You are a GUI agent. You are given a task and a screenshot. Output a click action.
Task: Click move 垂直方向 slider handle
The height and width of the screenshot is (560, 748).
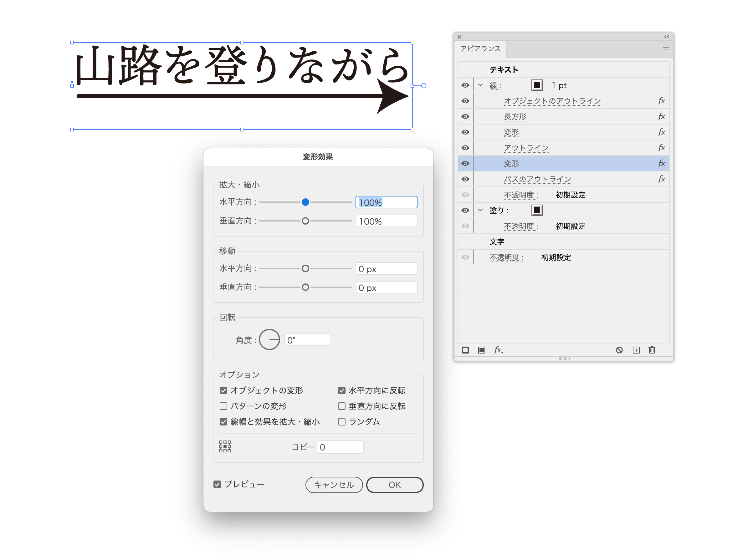tap(305, 287)
